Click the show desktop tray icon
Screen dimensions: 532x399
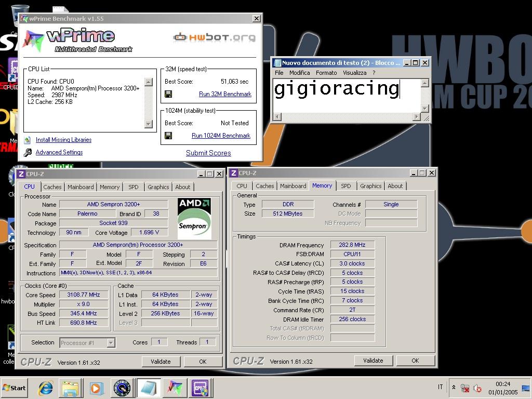(x=526, y=388)
